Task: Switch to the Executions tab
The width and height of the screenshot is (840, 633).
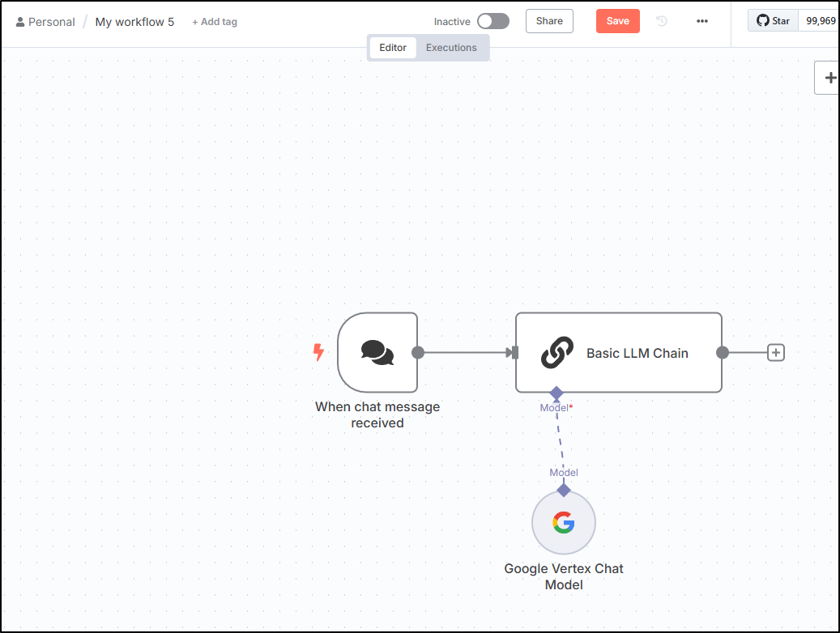Action: click(x=451, y=48)
